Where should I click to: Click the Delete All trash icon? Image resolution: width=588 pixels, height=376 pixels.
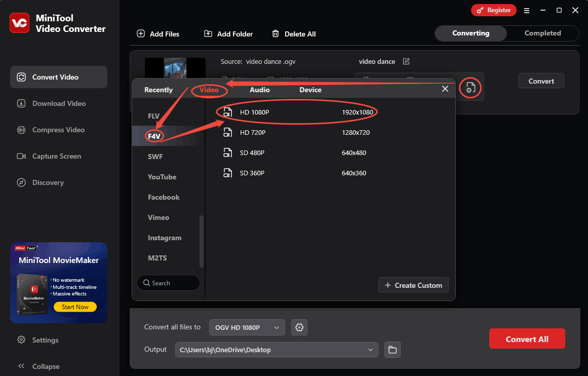click(275, 34)
